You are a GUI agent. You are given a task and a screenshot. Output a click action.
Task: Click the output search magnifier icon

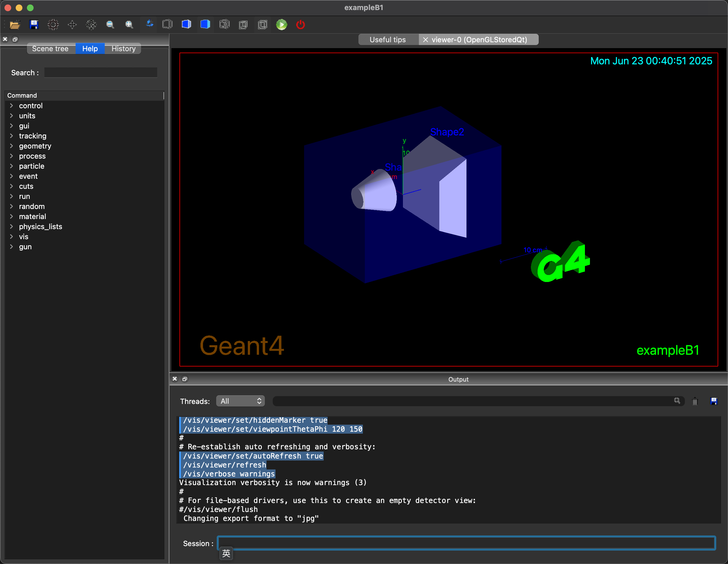click(677, 401)
